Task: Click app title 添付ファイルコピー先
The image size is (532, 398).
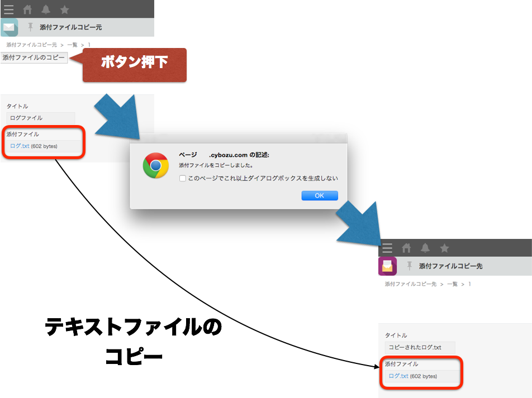Action: 450,266
